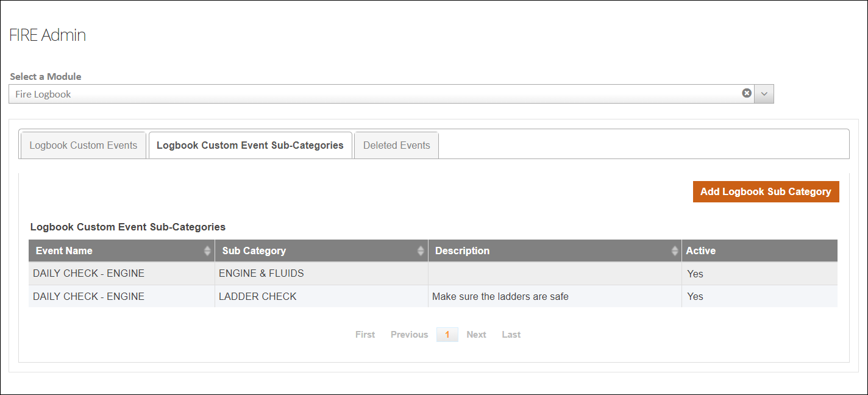Go to Previous page in pagination
The height and width of the screenshot is (395, 868).
pos(409,335)
